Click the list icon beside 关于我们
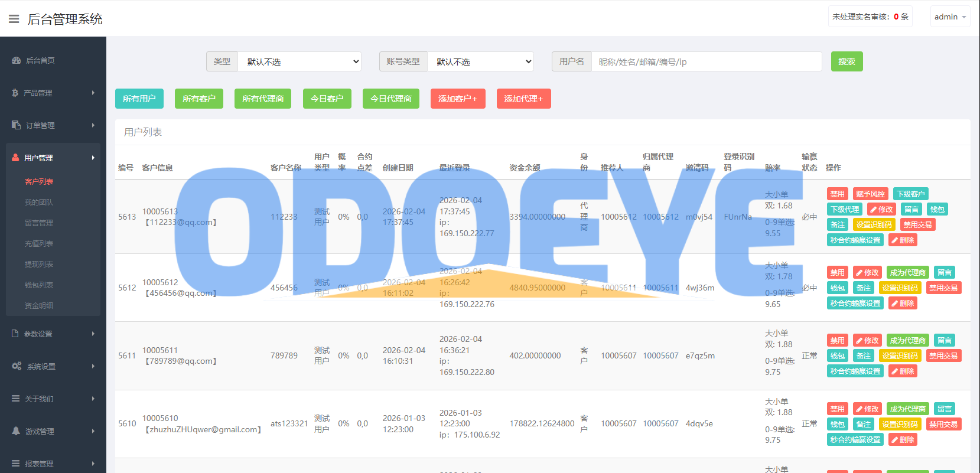This screenshot has width=980, height=473. click(x=16, y=399)
